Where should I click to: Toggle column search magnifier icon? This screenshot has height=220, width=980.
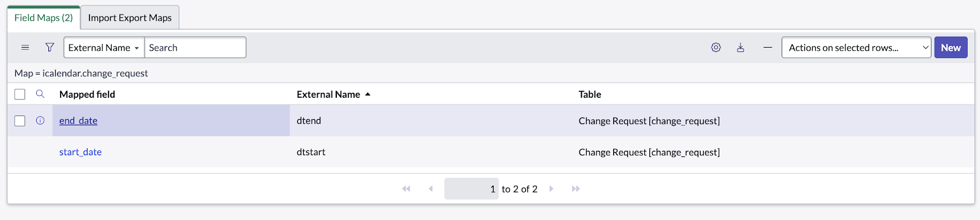click(x=40, y=94)
